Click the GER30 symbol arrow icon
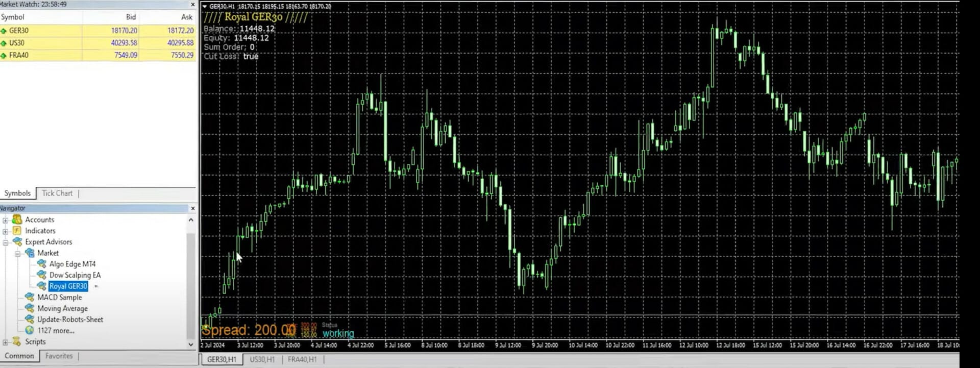The width and height of the screenshot is (980, 368). pyautogui.click(x=4, y=31)
